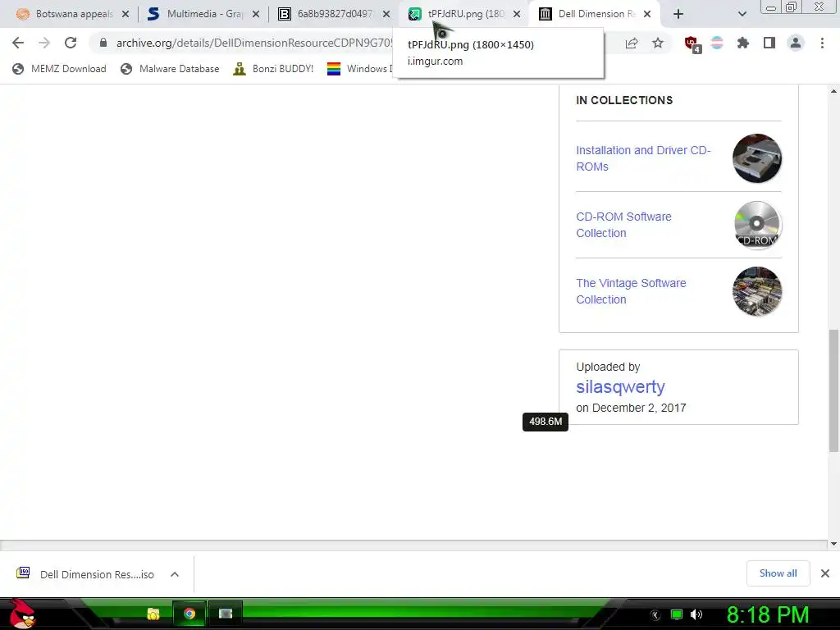Screen dimensions: 840x630
Task: Open Installation and Driver CD-ROMs collection link
Action: pos(643,158)
